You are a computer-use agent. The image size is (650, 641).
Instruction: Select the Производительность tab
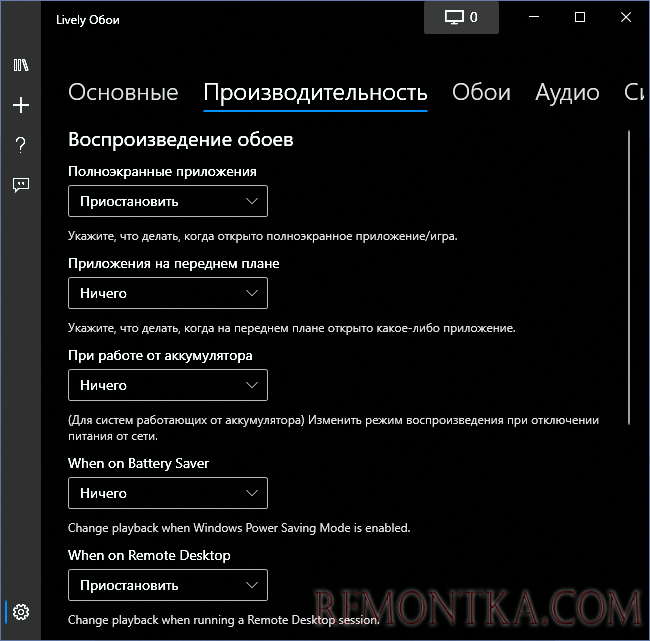[x=315, y=93]
